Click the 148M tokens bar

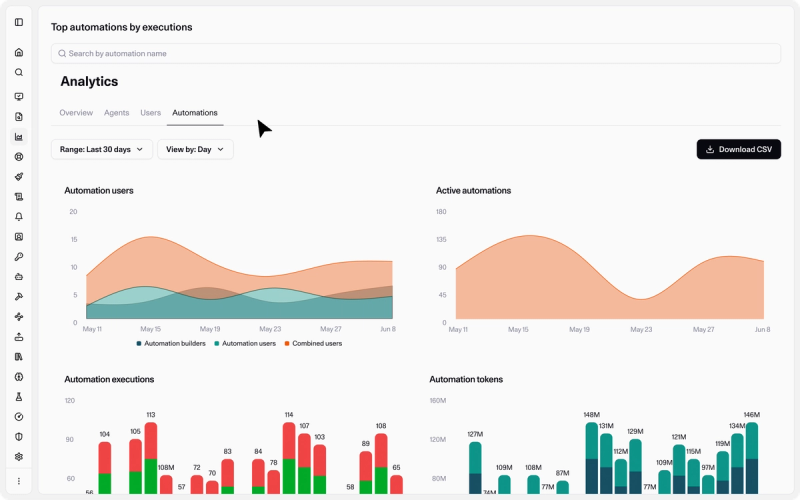pos(592,458)
